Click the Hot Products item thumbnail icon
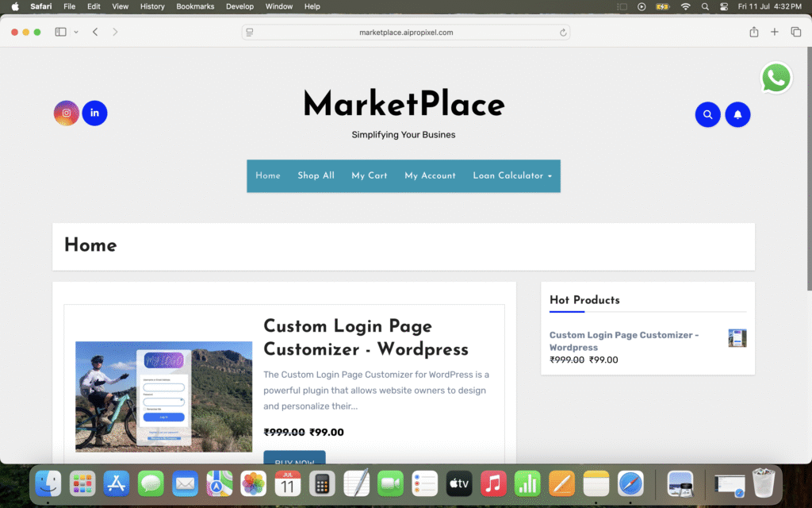The width and height of the screenshot is (812, 508). [737, 337]
